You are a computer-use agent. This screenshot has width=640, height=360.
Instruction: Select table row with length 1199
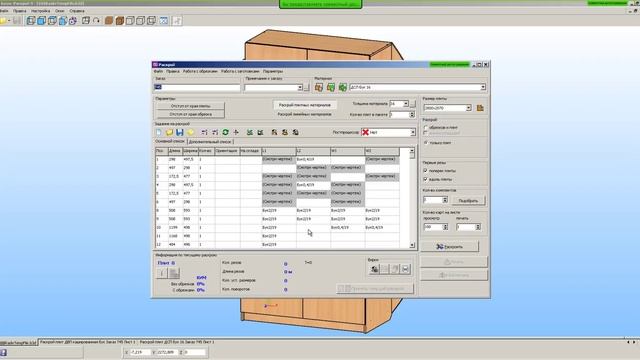pos(278,227)
